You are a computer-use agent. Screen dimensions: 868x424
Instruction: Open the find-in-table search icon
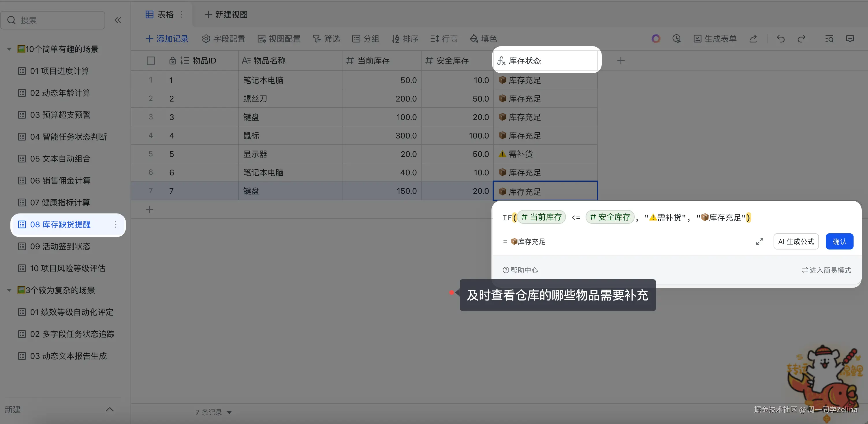click(x=829, y=39)
